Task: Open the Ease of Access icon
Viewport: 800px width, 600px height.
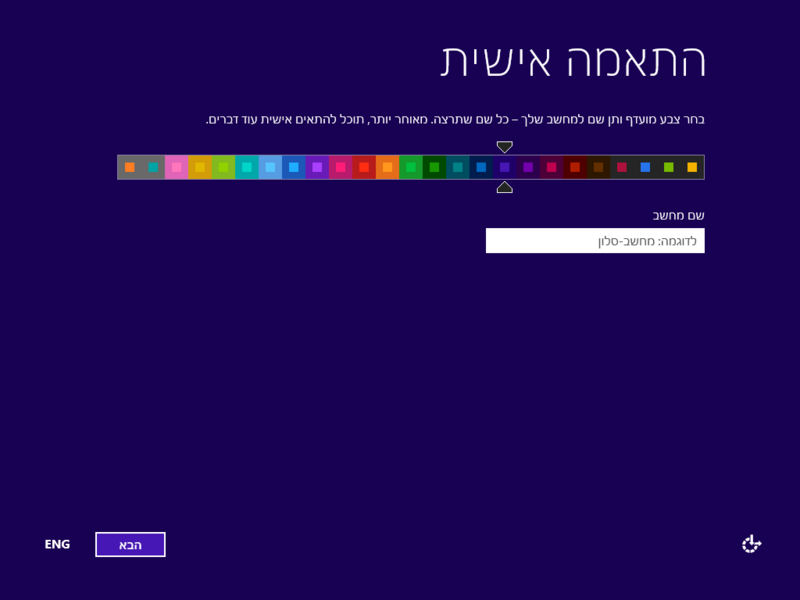Action: [751, 544]
